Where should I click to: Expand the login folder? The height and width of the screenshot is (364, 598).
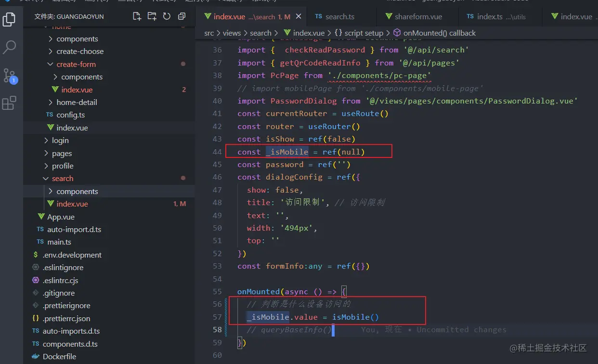(60, 141)
